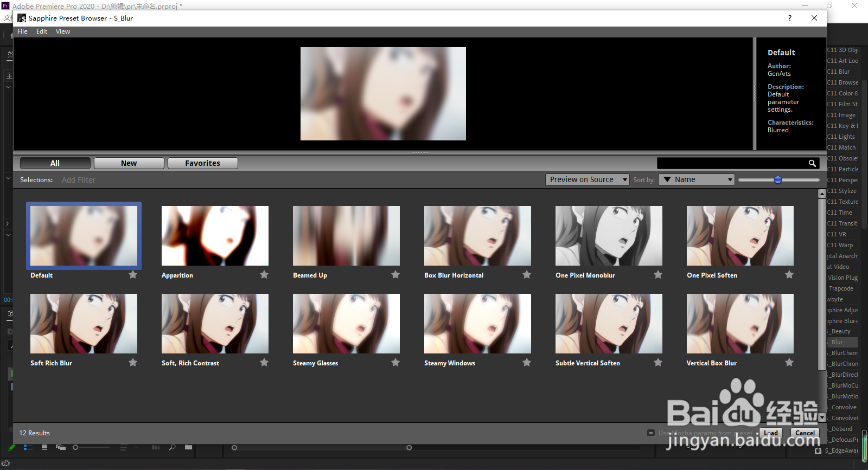Click the Vertical Box Blur star icon
The height and width of the screenshot is (470, 868).
pos(789,363)
